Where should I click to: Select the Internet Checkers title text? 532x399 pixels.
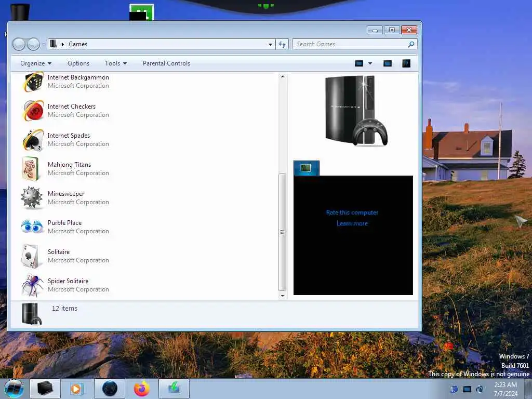(72, 107)
